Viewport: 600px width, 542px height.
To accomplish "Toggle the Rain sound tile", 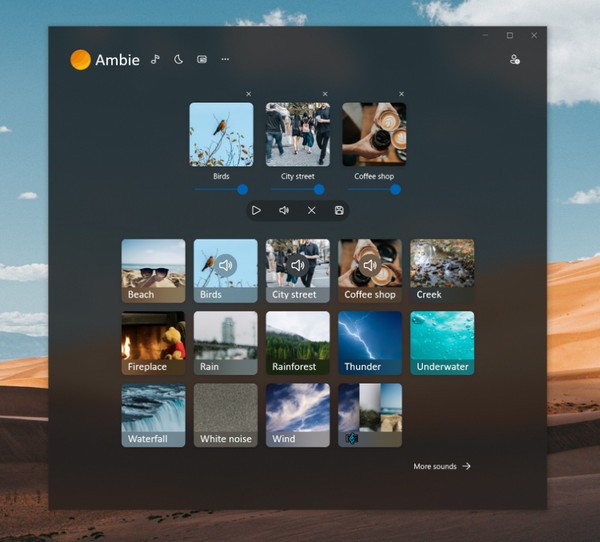I will 225,342.
